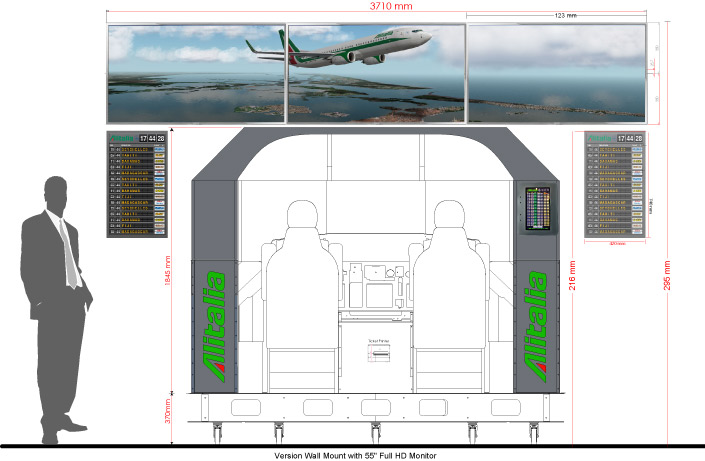Select the Ticket Printer label on pedestal

click(379, 341)
